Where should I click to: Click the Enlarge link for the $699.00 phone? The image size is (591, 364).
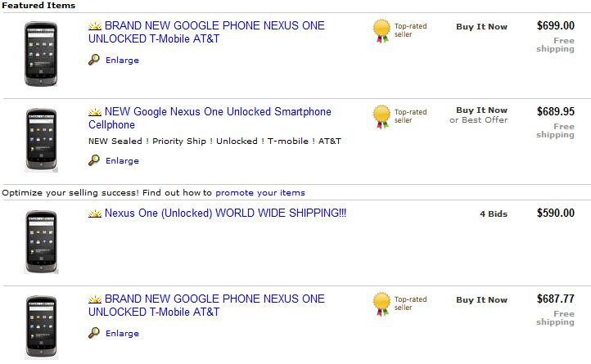122,61
